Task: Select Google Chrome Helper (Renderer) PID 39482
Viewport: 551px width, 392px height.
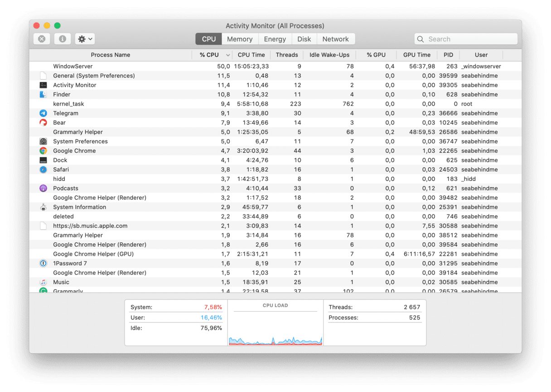Action: (x=275, y=198)
